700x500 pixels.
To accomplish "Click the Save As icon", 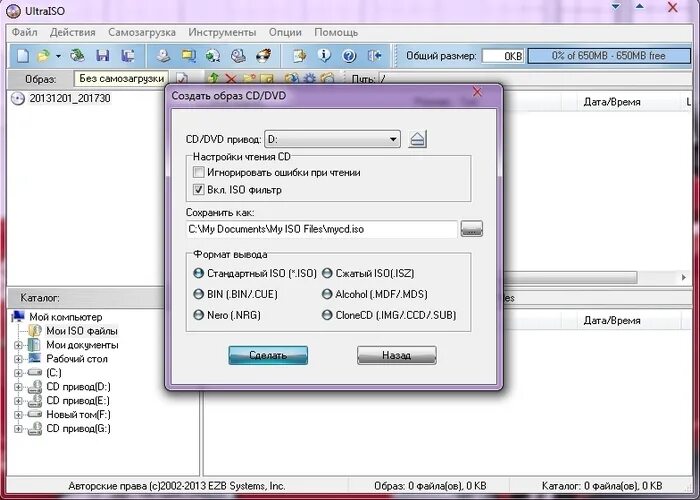I will click(128, 56).
